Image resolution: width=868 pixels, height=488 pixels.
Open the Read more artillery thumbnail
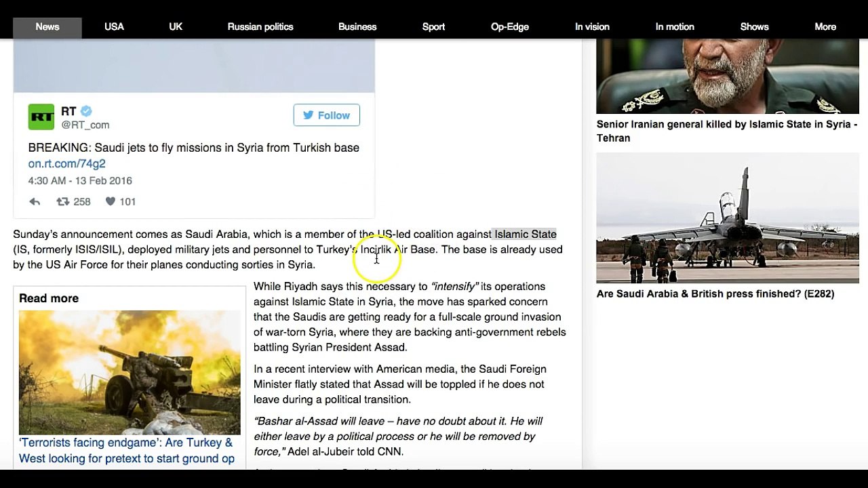coord(130,372)
